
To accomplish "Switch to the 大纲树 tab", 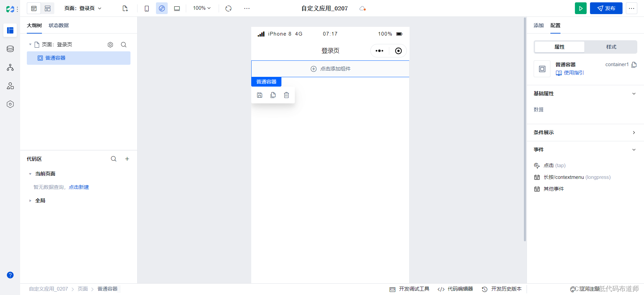I will 34,26.
